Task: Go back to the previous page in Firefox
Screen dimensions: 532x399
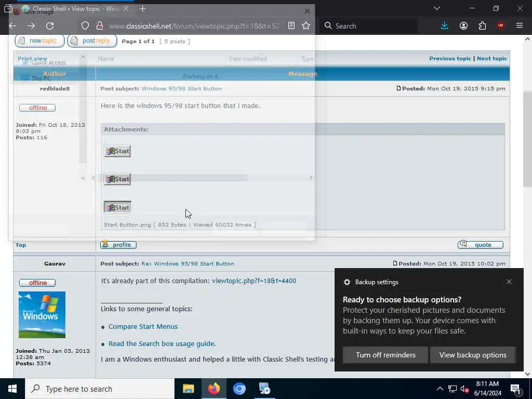Action: click(12, 26)
